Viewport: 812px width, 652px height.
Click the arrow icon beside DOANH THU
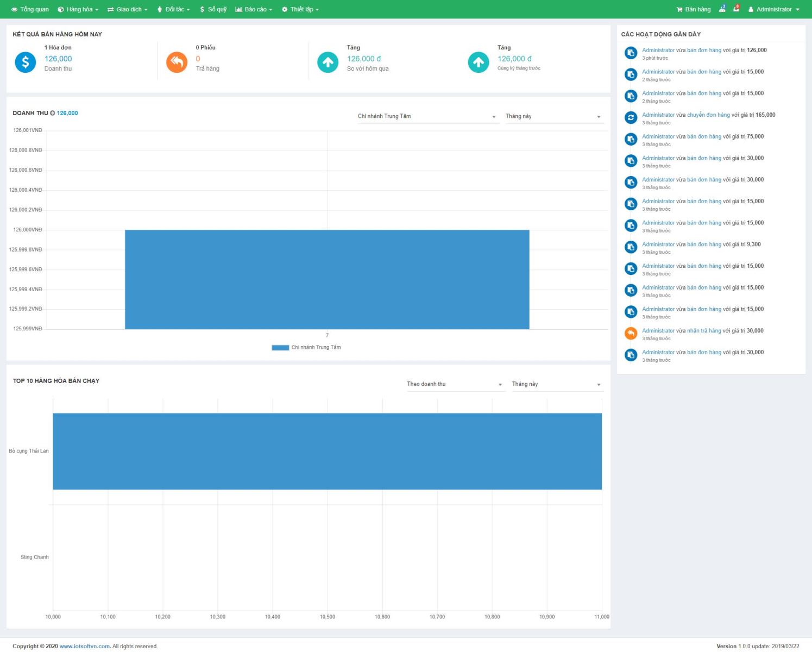[53, 113]
